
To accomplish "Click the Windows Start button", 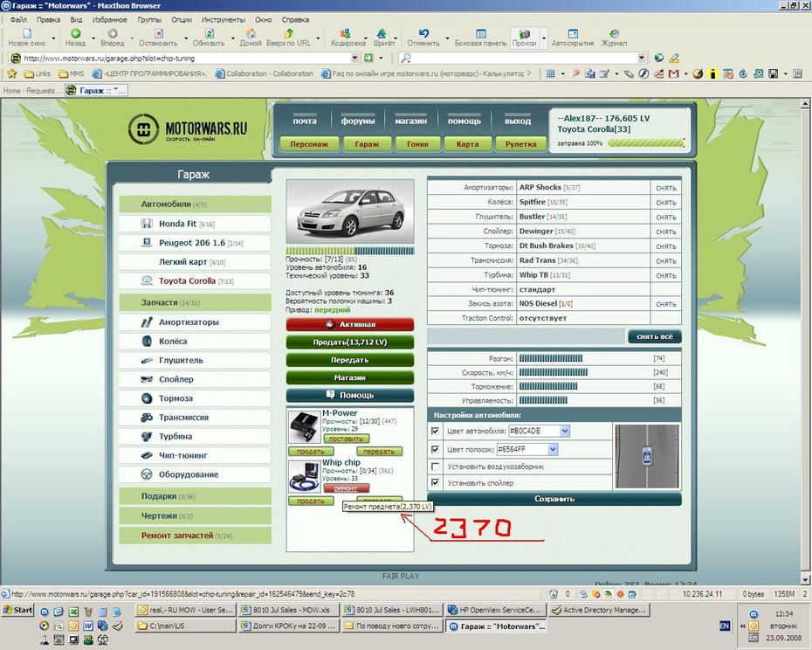I will click(18, 610).
